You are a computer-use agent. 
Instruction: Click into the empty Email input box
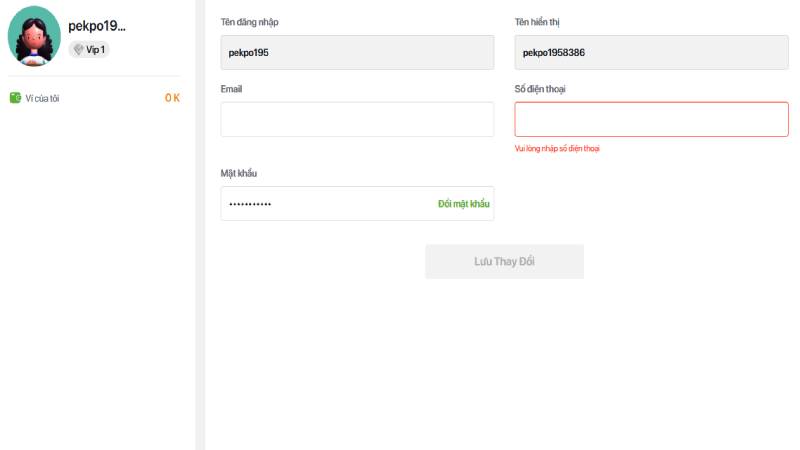pyautogui.click(x=357, y=119)
